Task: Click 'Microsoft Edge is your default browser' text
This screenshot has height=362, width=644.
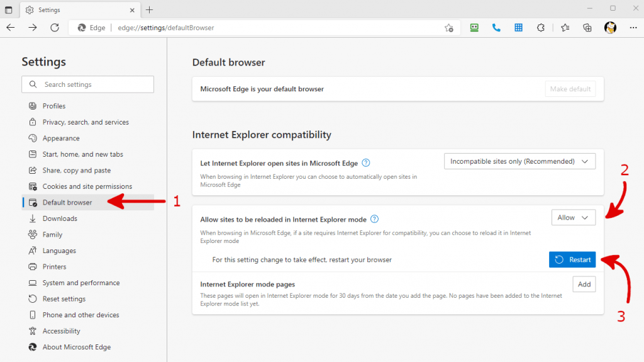Action: point(262,89)
